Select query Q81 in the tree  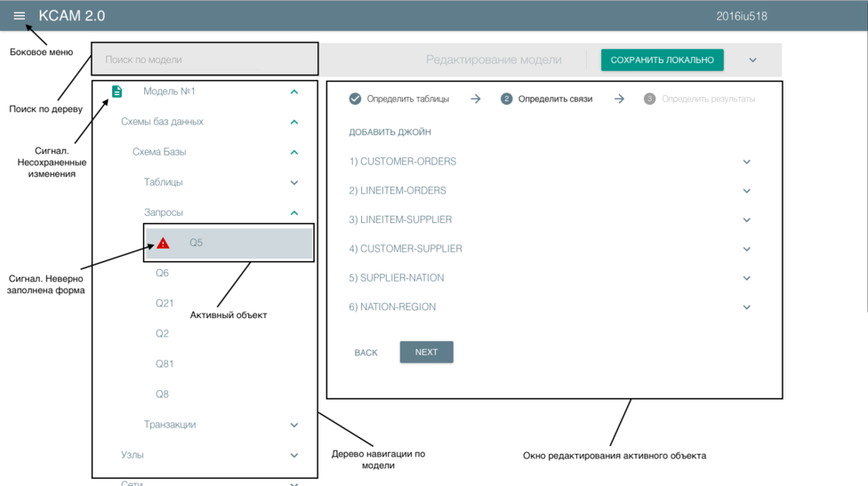(x=165, y=363)
